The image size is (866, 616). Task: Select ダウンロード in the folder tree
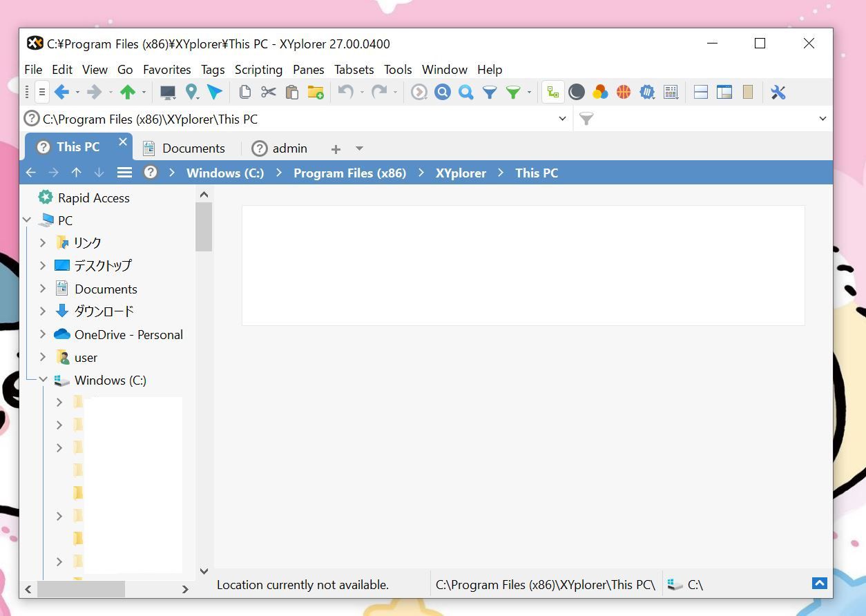pos(104,311)
